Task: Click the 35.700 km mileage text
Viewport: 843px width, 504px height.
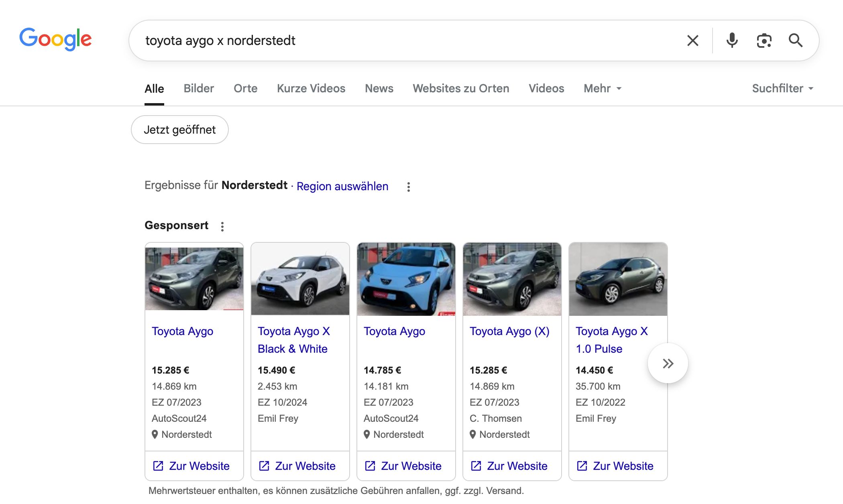Action: 598,386
